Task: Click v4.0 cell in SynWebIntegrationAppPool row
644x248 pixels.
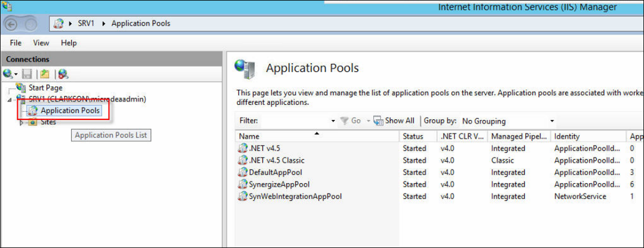Action: pos(447,196)
